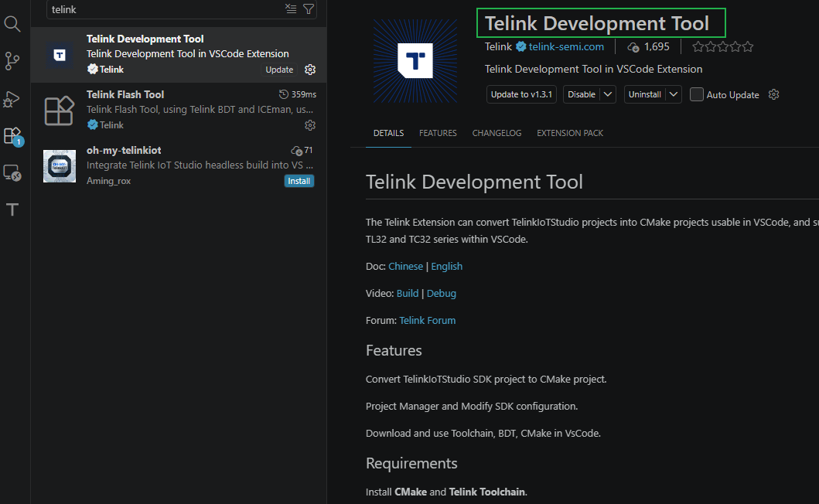The width and height of the screenshot is (819, 504).
Task: Click the Update to v1.3.1 button
Action: [x=521, y=94]
